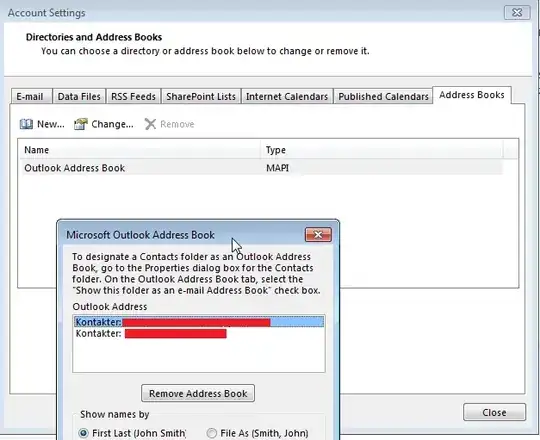The image size is (540, 440).
Task: Click the Name column header
Action: point(140,150)
